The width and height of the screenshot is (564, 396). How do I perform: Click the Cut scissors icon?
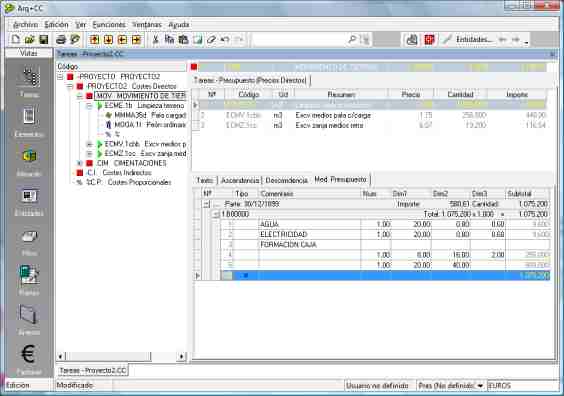click(155, 40)
